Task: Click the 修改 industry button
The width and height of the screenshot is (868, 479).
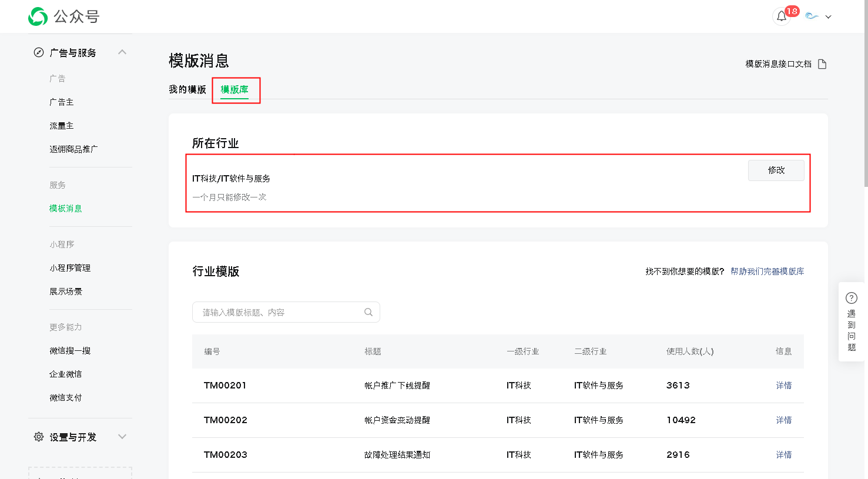Action: point(776,170)
